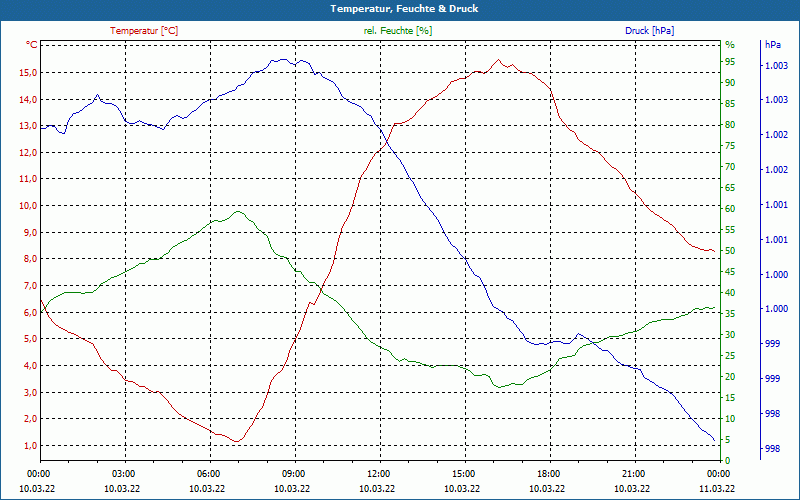Click the 15,0 temperature axis value
The image size is (800, 500).
tap(28, 72)
